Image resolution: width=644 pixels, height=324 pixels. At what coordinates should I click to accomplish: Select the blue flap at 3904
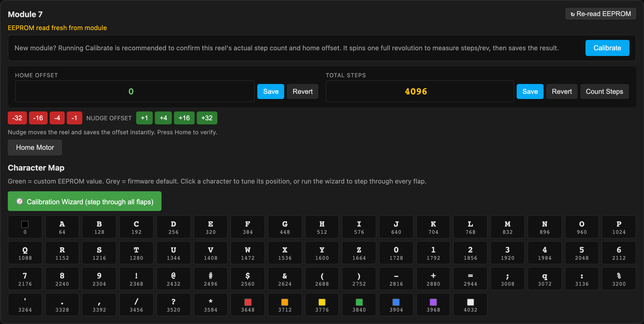click(396, 305)
